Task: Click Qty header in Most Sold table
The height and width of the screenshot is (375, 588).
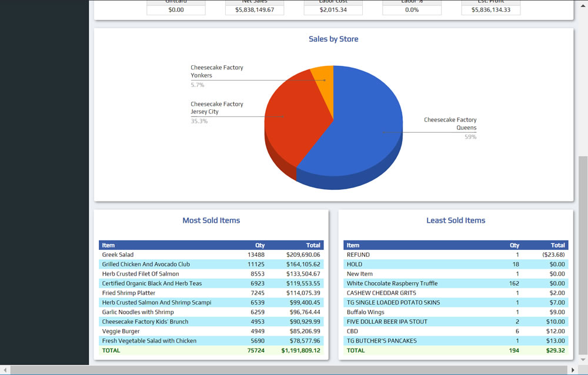Action: pos(260,245)
